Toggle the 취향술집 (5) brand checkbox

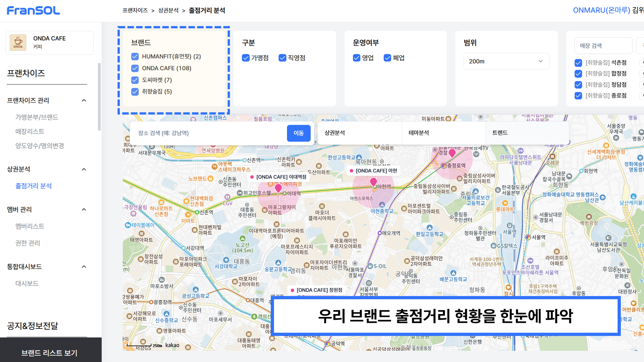click(135, 92)
